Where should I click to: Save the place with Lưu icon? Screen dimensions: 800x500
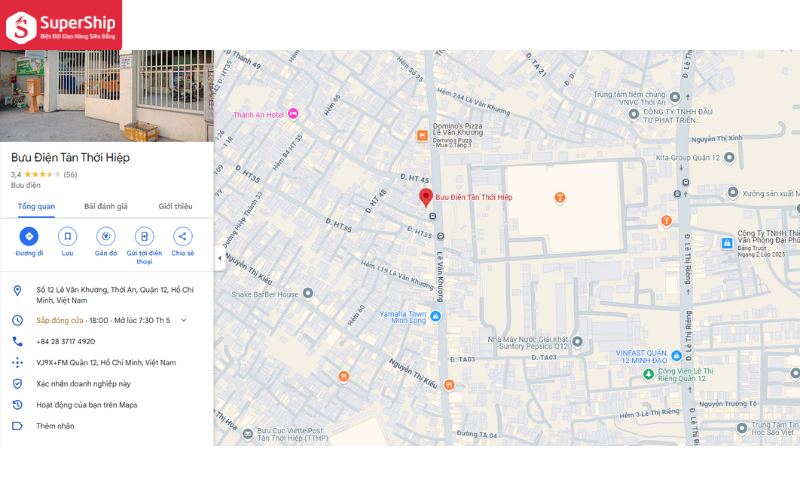pyautogui.click(x=67, y=236)
